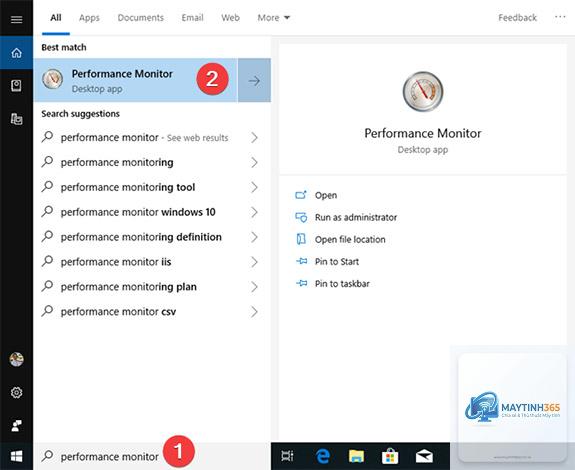Open File Explorer from the taskbar

[356, 456]
